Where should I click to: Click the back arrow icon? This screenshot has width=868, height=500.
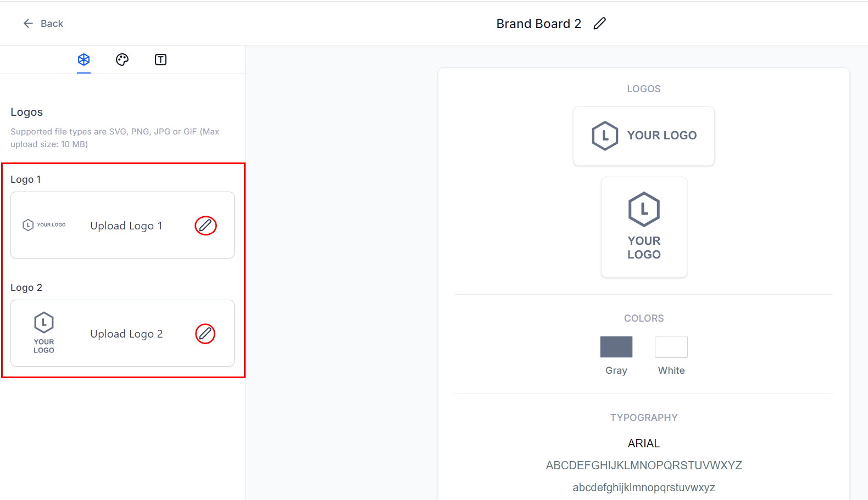click(x=28, y=23)
